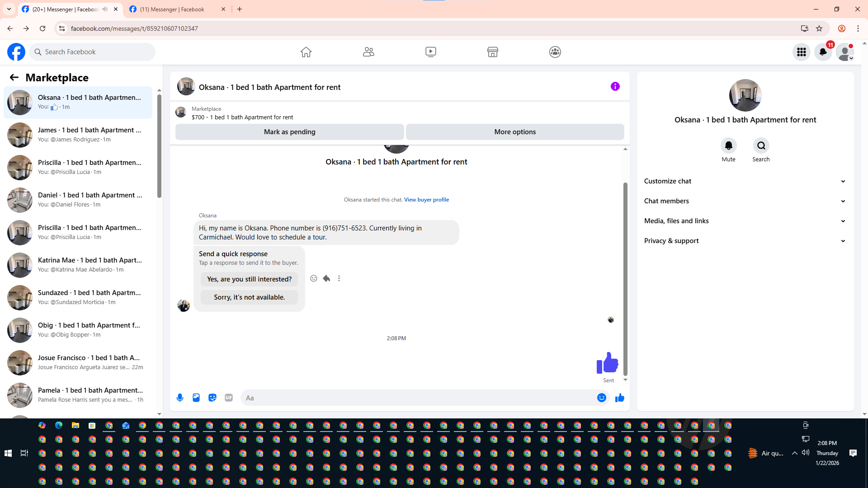Open more options dots beside message
The height and width of the screenshot is (488, 868).
(339, 278)
